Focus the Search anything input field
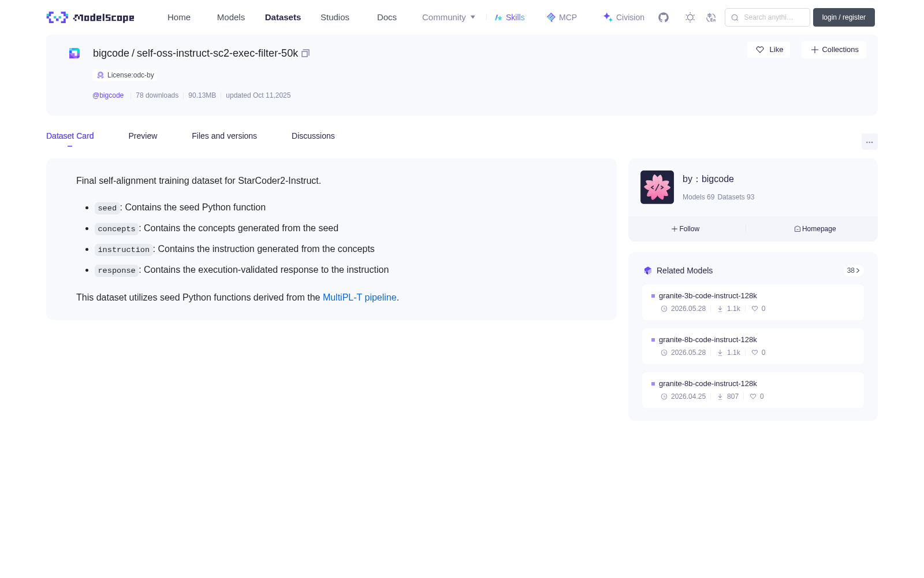924x578 pixels. tap(767, 17)
